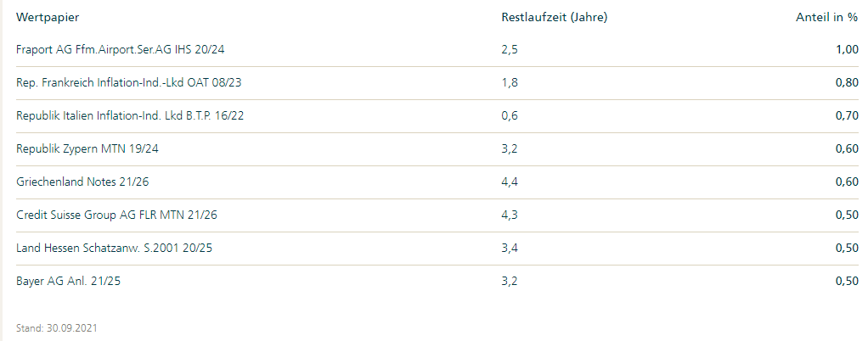Click the 3,4 term of Land Hessen

[x=510, y=249]
